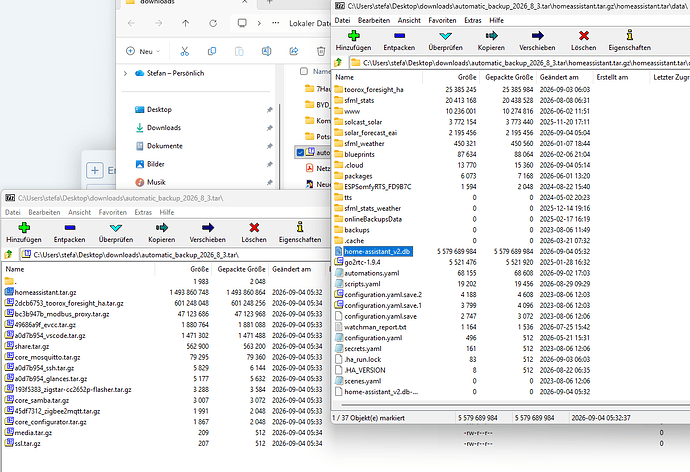Select go2rtc-1.9.4 file
This screenshot has height=472, width=690.
click(362, 262)
